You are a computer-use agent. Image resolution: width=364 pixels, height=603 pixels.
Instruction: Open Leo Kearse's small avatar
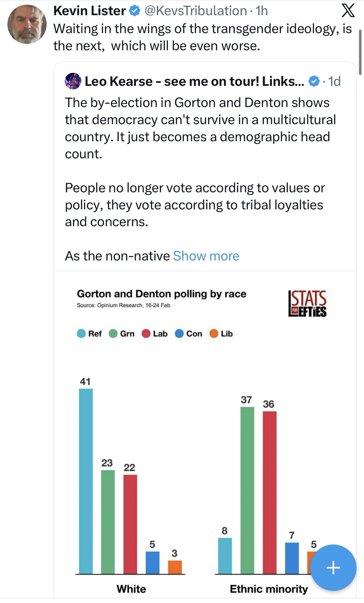click(x=73, y=81)
